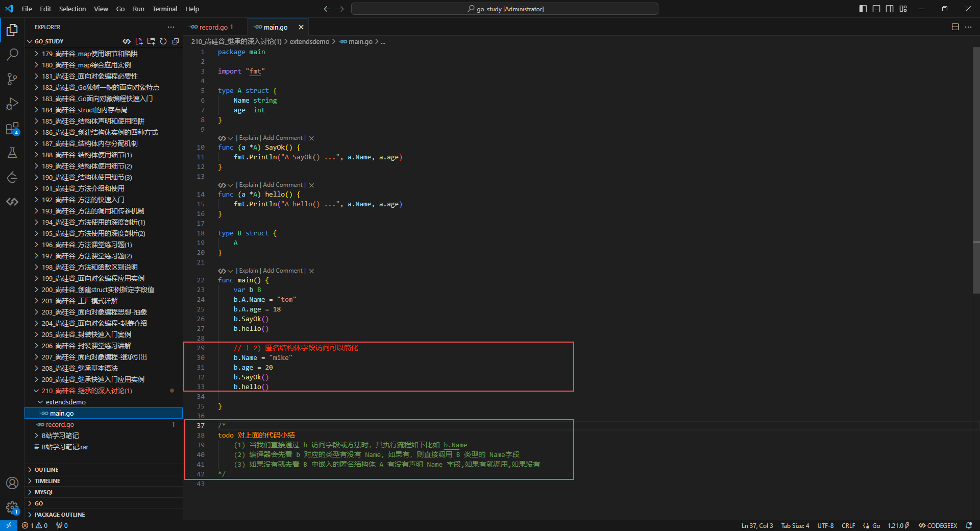Open the Go menu
This screenshot has height=531, width=980.
click(x=120, y=9)
